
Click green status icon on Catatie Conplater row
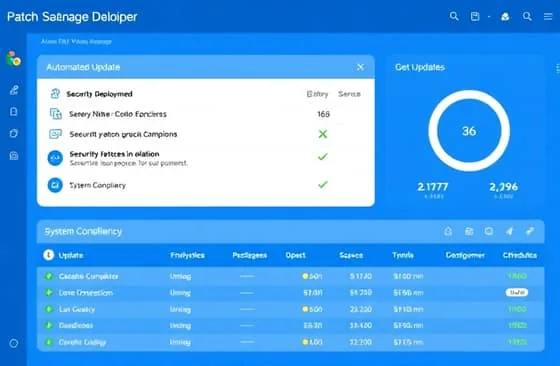point(49,276)
